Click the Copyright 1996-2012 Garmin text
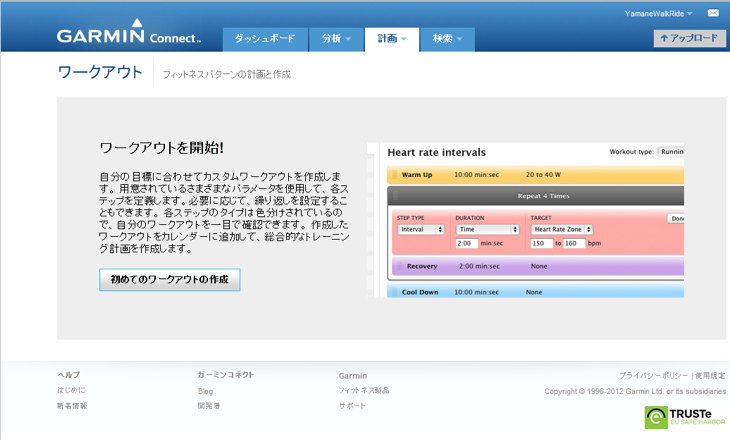This screenshot has width=730, height=440. click(x=635, y=391)
